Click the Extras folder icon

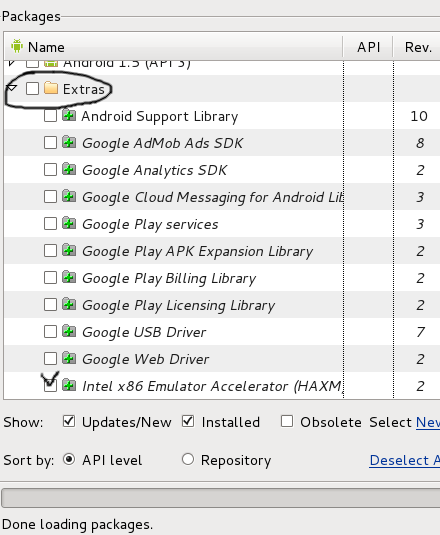(51, 88)
